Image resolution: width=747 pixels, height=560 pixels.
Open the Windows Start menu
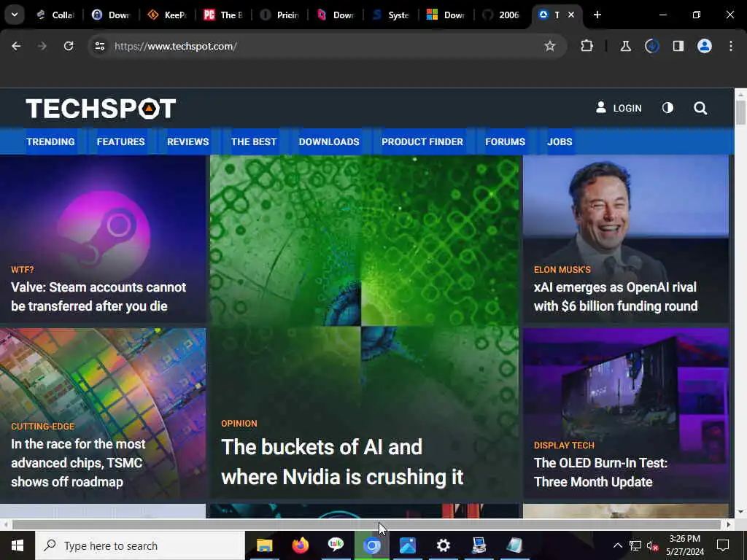(18, 545)
